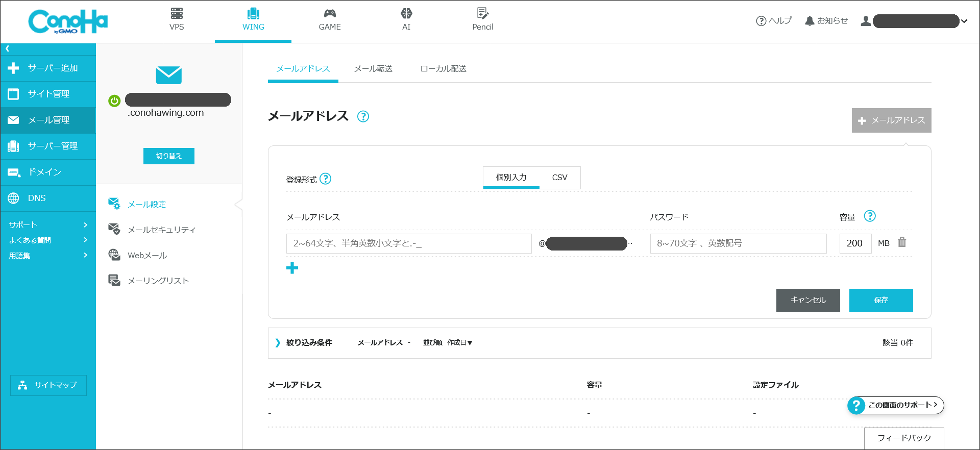Click the green server power status icon
This screenshot has width=980, height=450.
pyautogui.click(x=114, y=101)
